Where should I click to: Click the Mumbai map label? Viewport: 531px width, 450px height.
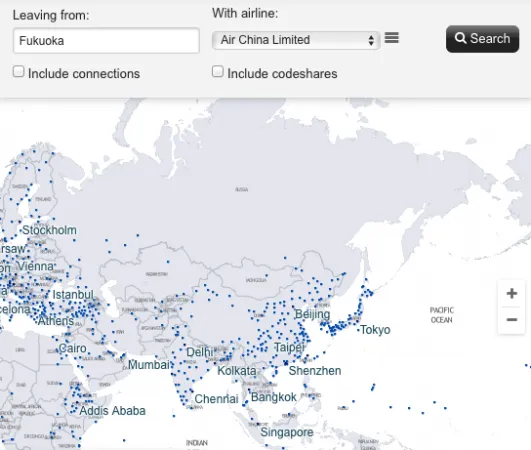click(x=149, y=365)
